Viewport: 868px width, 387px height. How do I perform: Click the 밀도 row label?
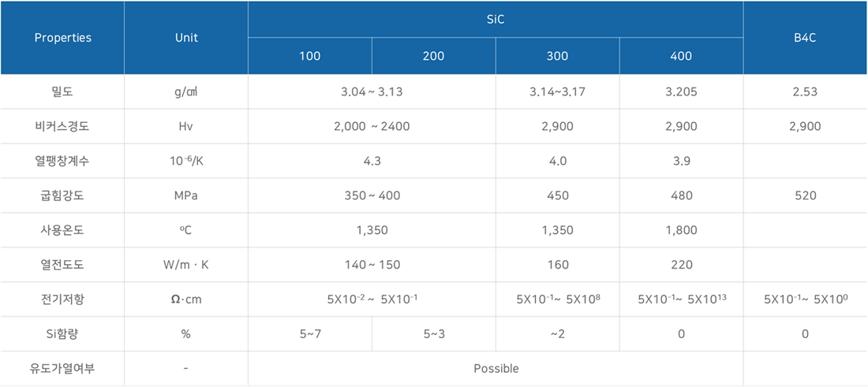click(62, 91)
